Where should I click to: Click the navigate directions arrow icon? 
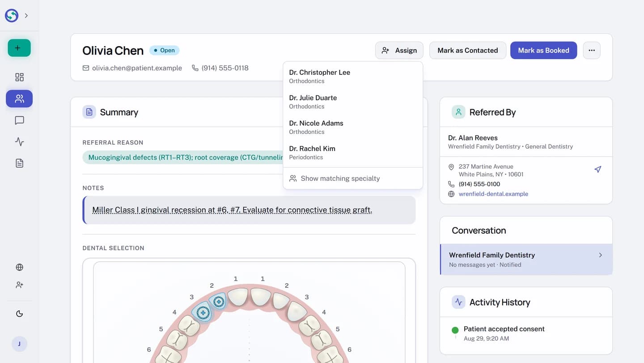pos(598,169)
